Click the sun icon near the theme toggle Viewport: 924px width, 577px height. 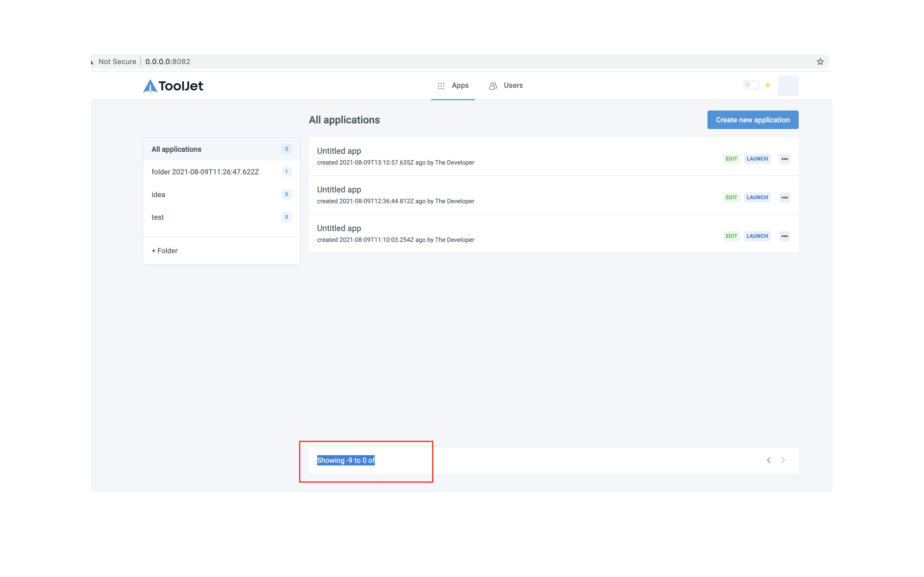pos(768,85)
